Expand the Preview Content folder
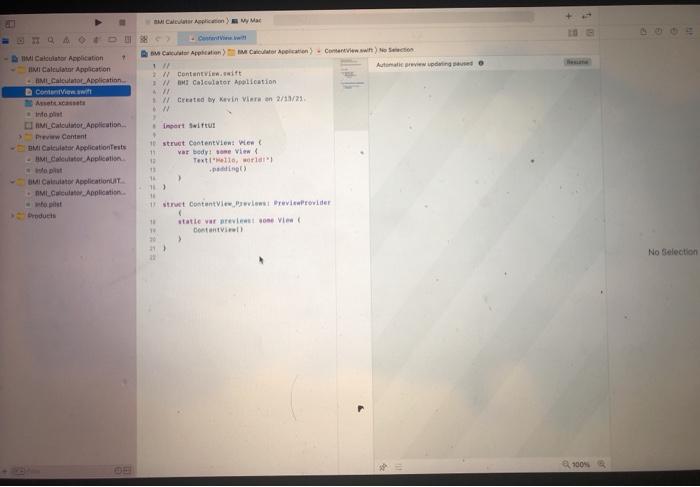This screenshot has height=487, width=700. (x=20, y=137)
